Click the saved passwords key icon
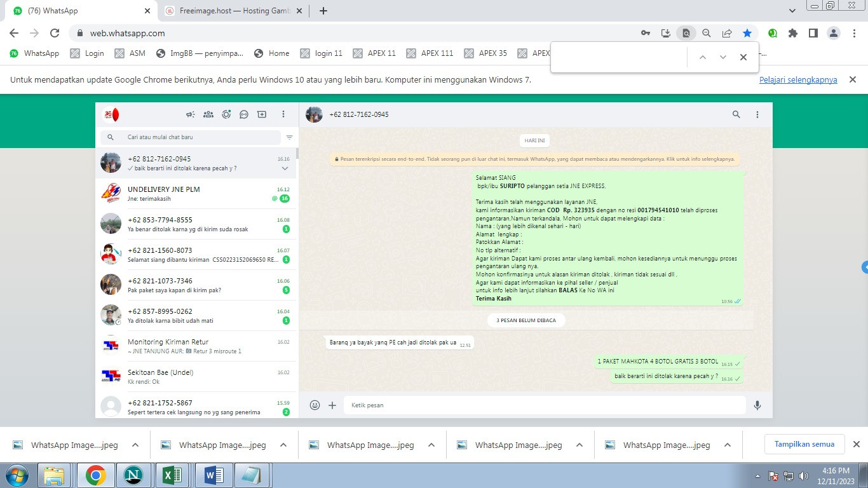 click(645, 33)
